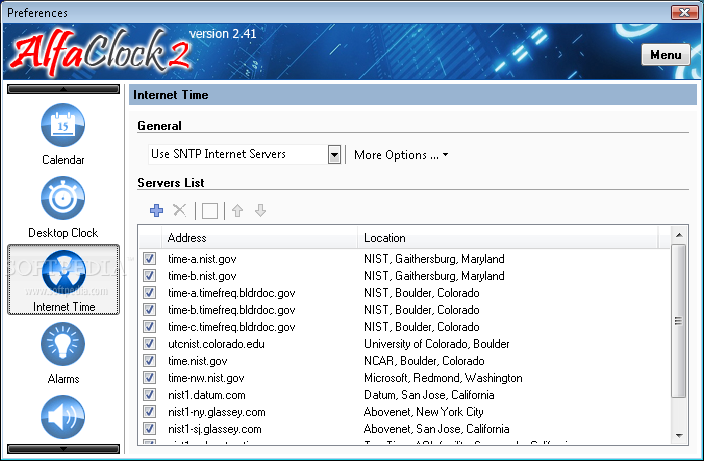Toggle nist1-ny.glassey.com checkbox
This screenshot has width=704, height=461.
point(150,412)
